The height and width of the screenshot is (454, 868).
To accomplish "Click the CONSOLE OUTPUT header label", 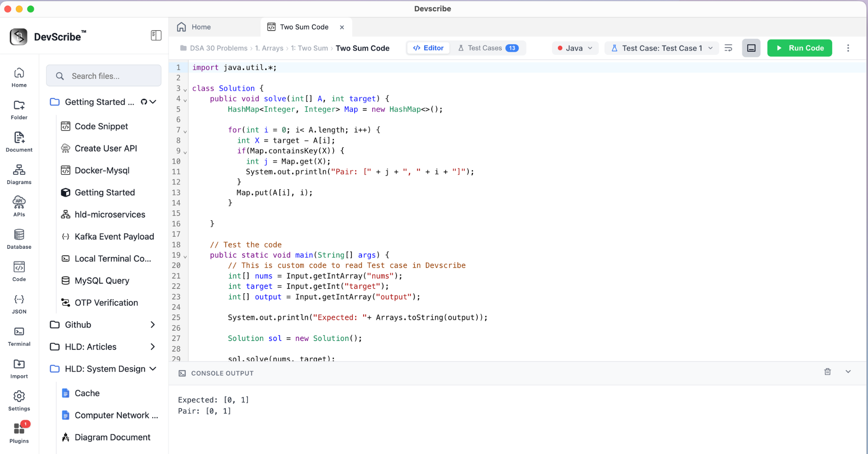I will point(222,373).
